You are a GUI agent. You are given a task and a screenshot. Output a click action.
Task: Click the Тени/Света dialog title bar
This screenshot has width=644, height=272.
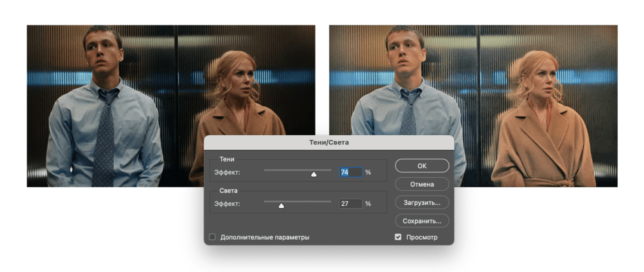pos(329,142)
